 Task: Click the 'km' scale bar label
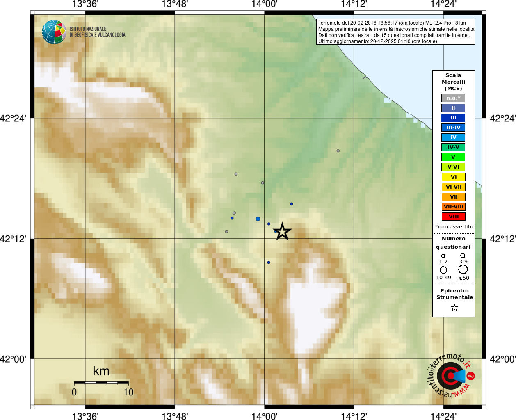[x=101, y=371]
